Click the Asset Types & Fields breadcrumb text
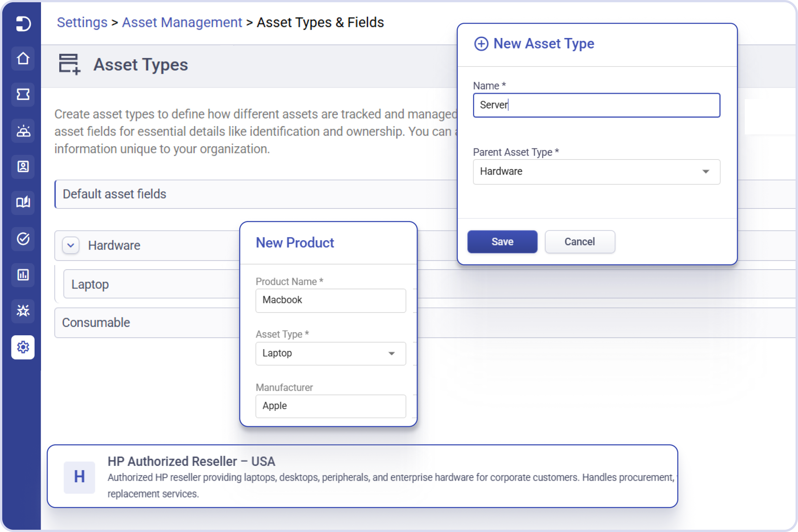 (x=320, y=22)
